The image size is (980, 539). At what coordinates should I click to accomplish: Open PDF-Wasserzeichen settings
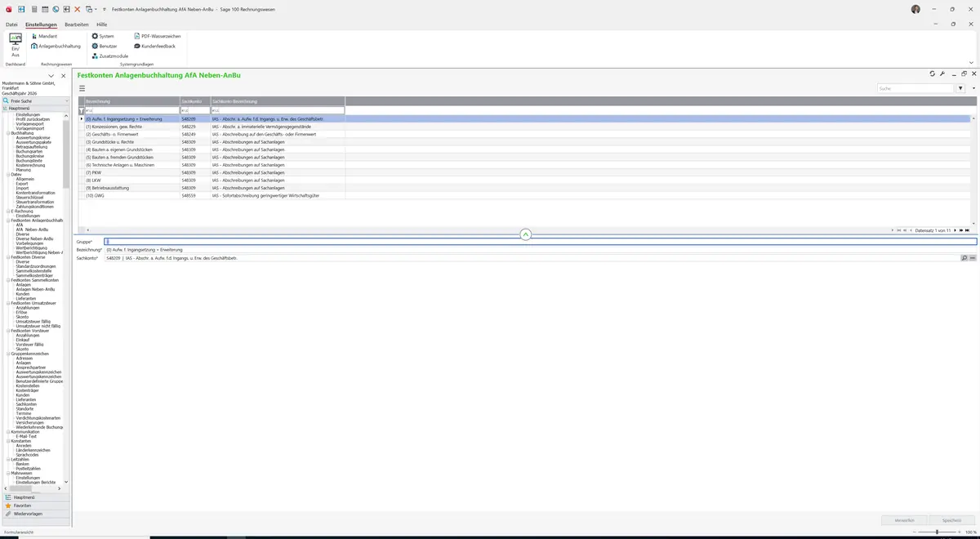coord(157,37)
